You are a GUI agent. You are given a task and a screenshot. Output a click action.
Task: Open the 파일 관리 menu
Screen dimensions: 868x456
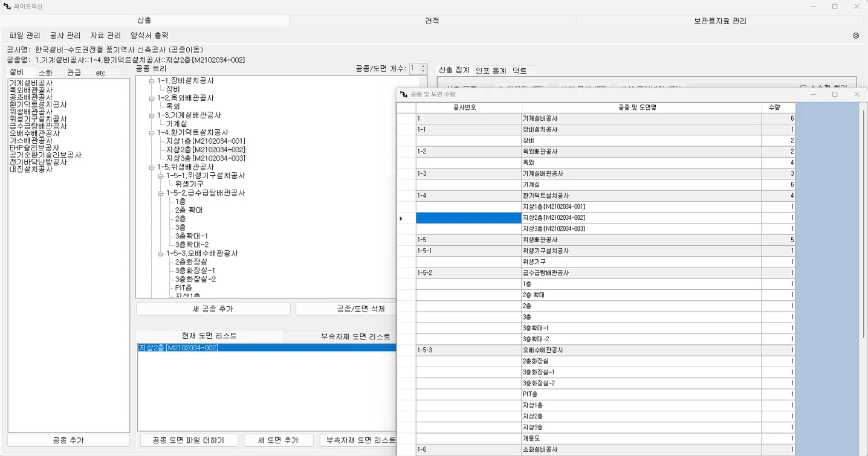(x=25, y=36)
